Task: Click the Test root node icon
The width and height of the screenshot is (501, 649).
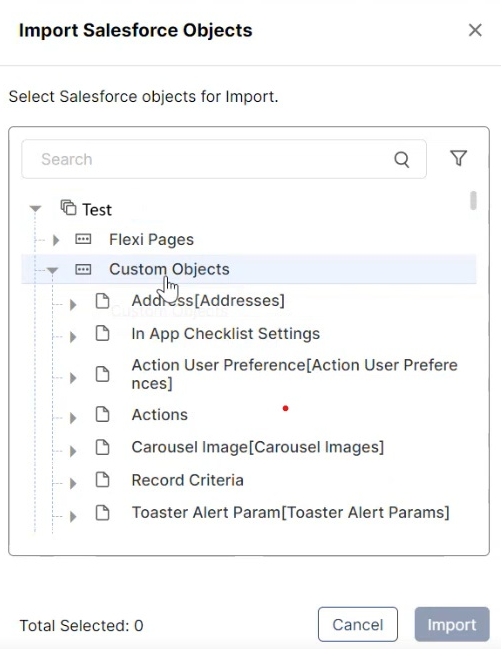Action: (68, 207)
